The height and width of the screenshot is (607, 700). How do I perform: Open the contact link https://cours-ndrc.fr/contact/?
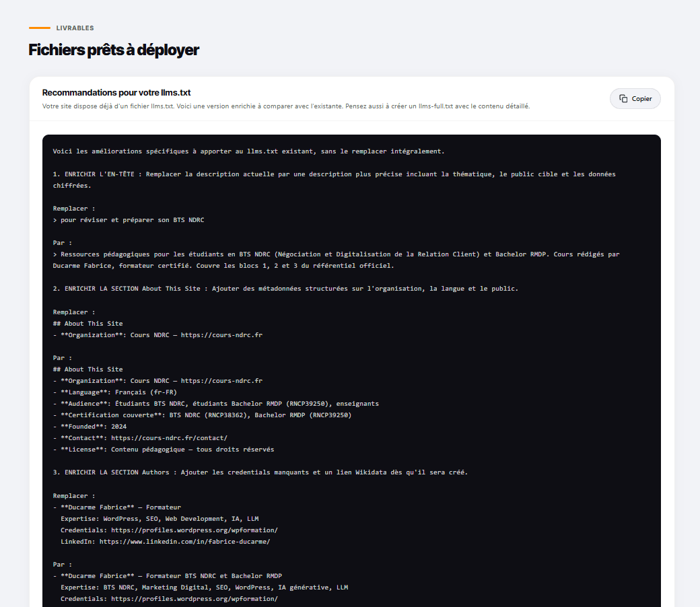coord(168,437)
